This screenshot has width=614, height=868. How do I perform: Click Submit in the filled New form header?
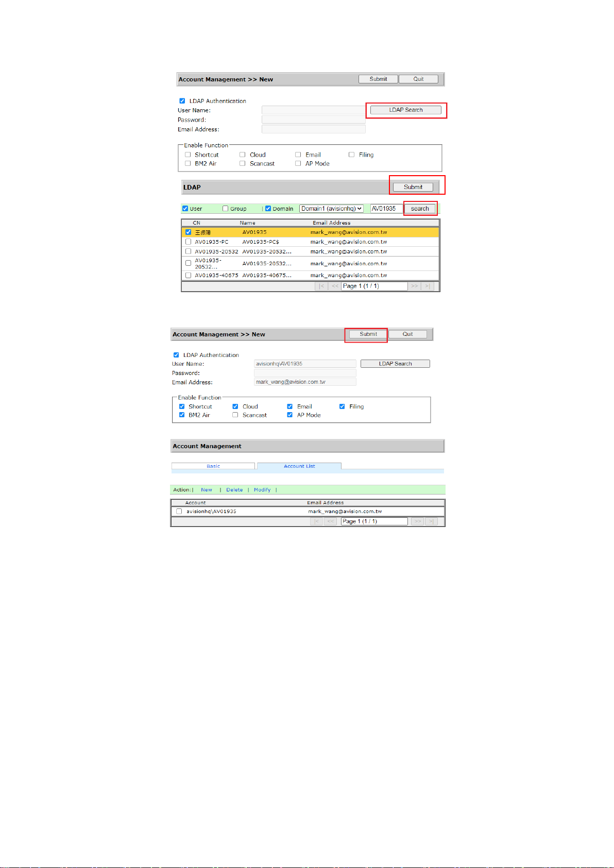pos(368,334)
